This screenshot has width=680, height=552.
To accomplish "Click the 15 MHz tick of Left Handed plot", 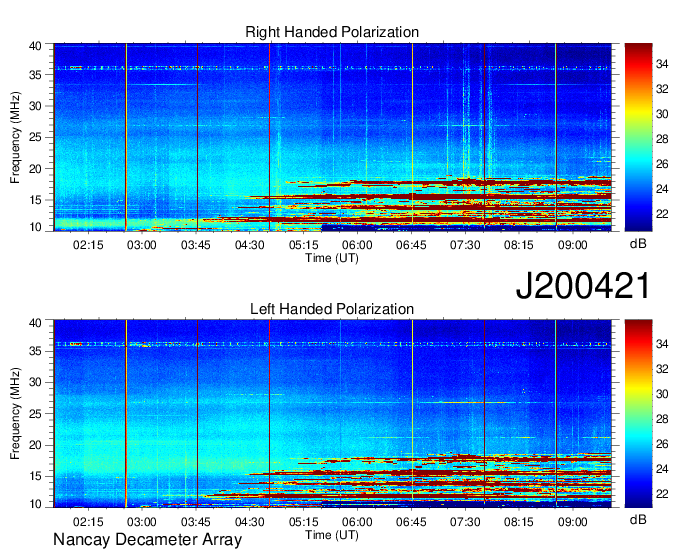I will click(x=35, y=477).
